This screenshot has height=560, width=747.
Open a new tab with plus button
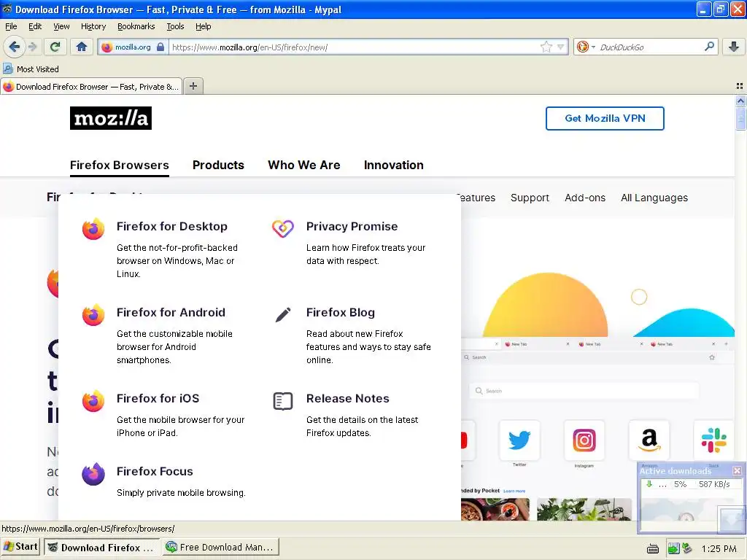click(193, 86)
